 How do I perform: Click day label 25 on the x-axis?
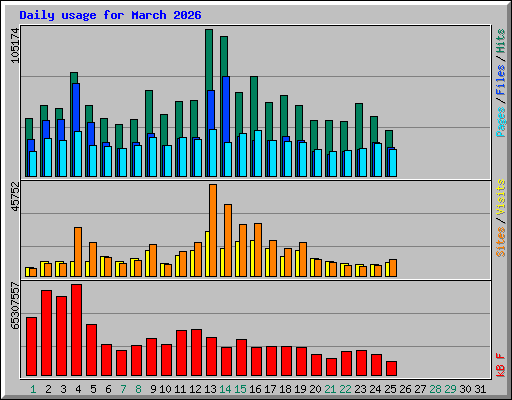pos(390,389)
